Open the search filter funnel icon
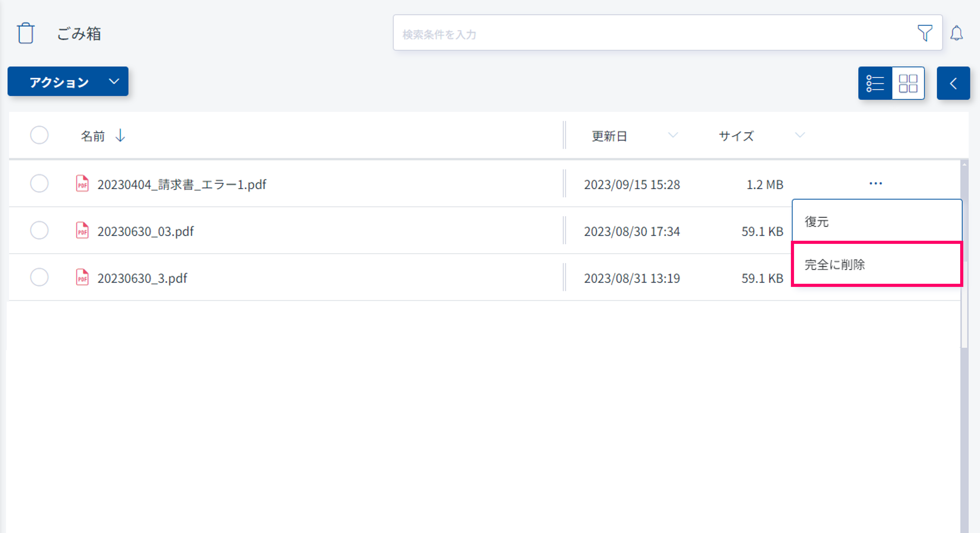Image resolution: width=980 pixels, height=533 pixels. click(x=925, y=33)
